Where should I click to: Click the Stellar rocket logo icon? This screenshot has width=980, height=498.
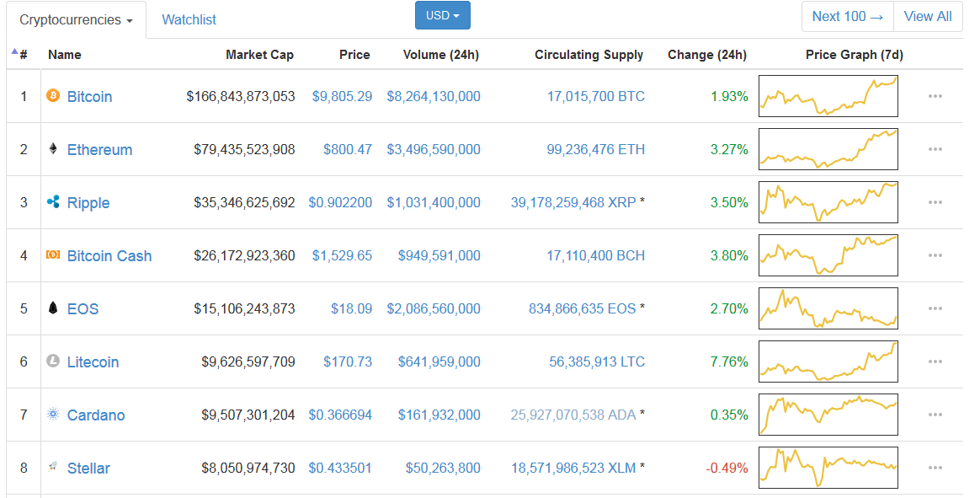pos(53,467)
